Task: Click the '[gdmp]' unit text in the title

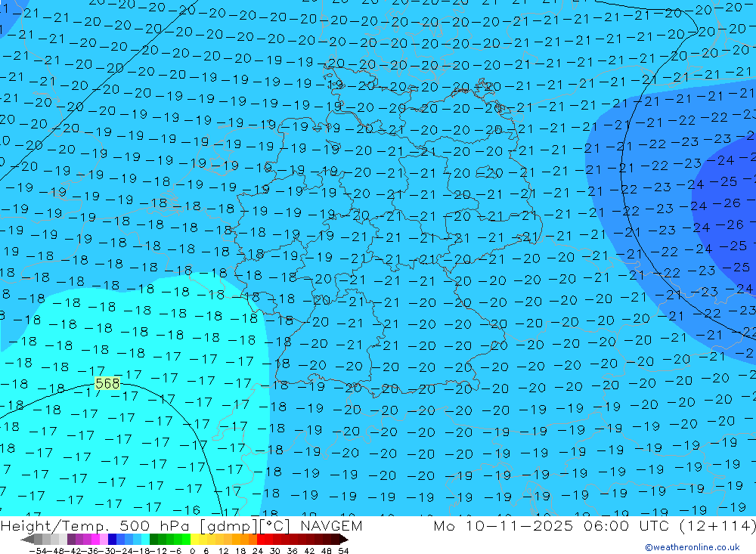Action: point(229,525)
